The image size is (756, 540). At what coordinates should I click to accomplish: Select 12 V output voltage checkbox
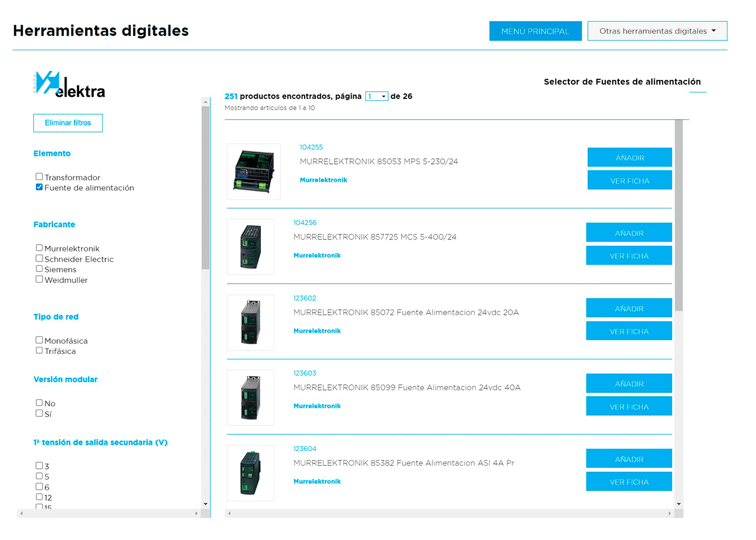click(39, 496)
